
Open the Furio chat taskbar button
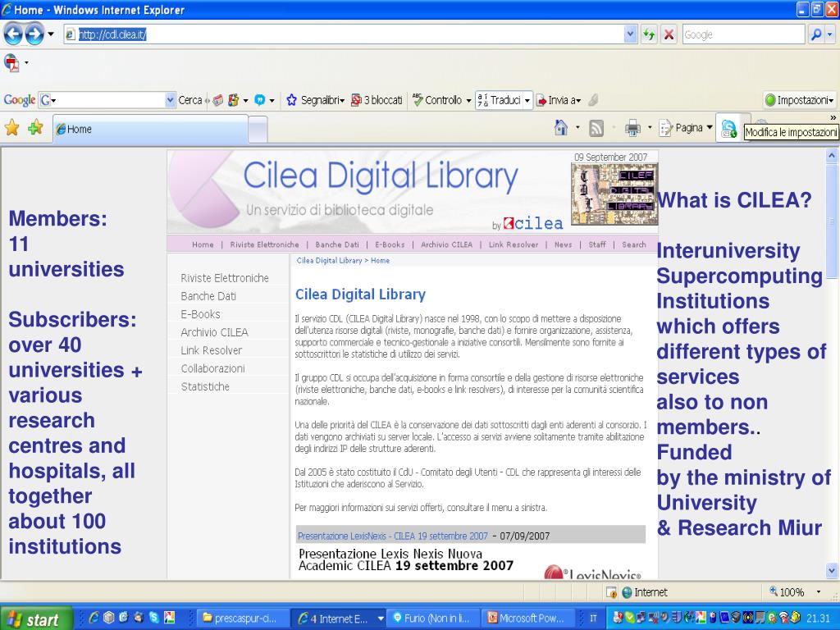tap(433, 619)
